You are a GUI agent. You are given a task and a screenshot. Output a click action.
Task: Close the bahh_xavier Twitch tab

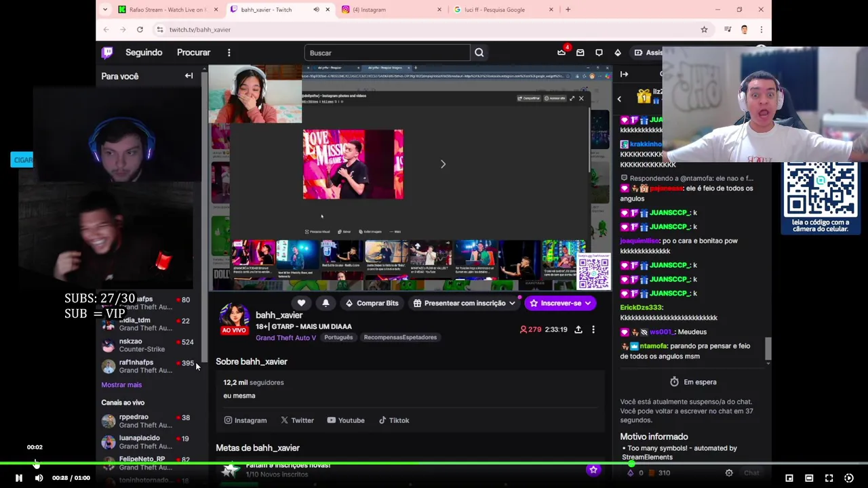(328, 9)
